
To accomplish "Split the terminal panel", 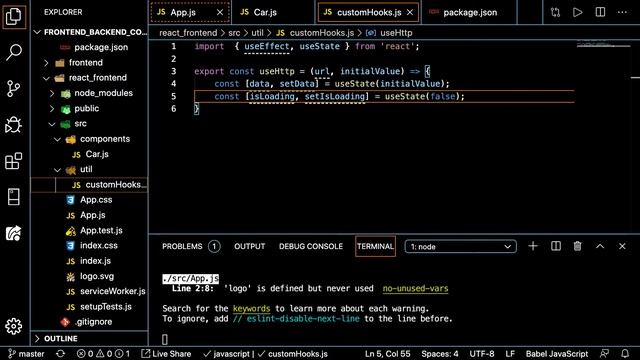I will 556,246.
